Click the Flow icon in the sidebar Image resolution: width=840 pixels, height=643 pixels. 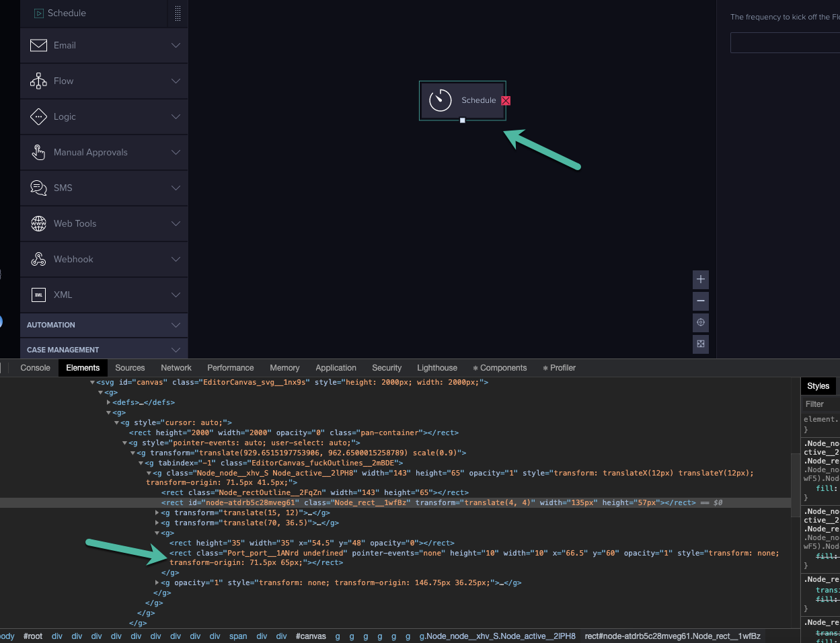point(38,81)
